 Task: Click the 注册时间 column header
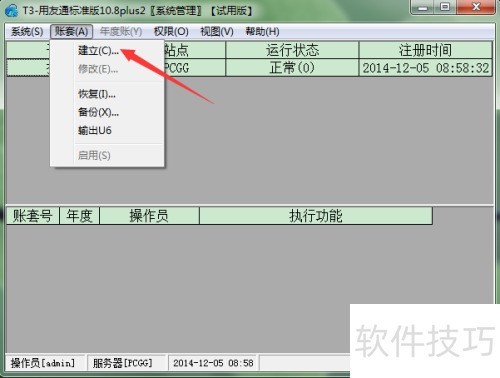(426, 50)
